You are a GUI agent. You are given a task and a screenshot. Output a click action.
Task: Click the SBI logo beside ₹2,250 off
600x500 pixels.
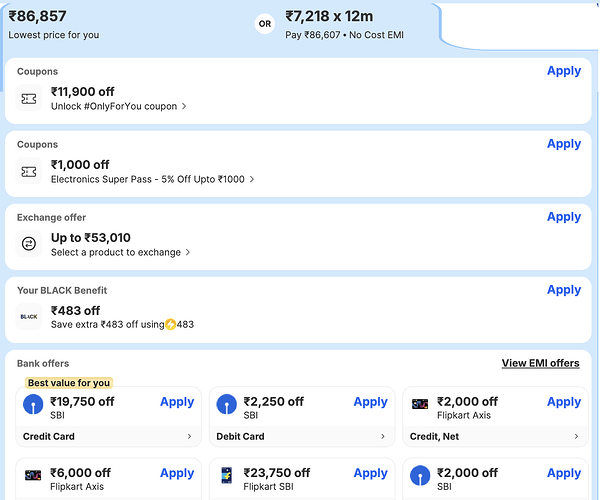pyautogui.click(x=227, y=405)
